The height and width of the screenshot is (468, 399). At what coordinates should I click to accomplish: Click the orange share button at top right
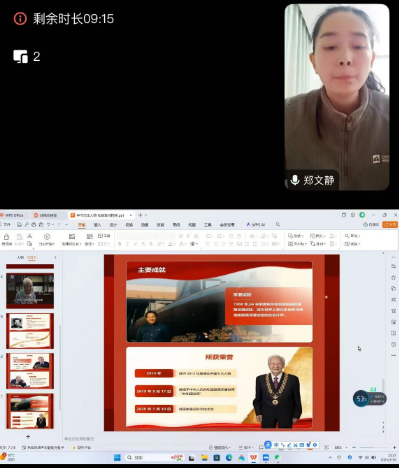tap(390, 225)
